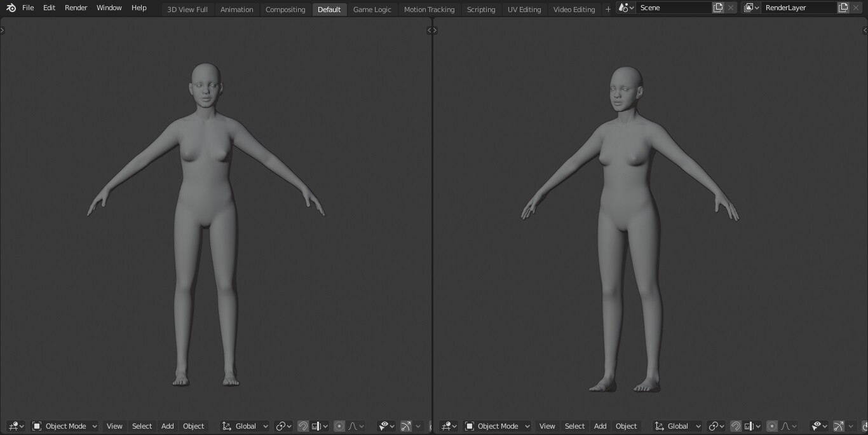Open left viewport Object Mode dropdown
The width and height of the screenshot is (868, 435).
point(64,426)
